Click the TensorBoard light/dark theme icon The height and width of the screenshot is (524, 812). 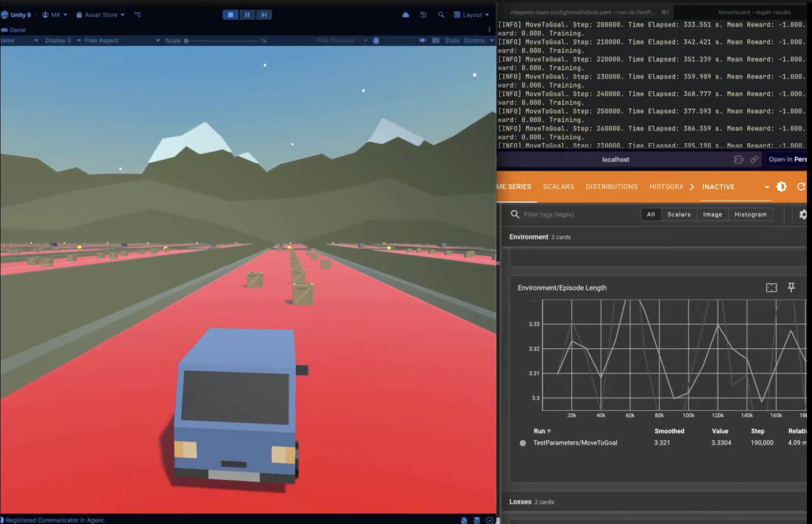coord(781,187)
